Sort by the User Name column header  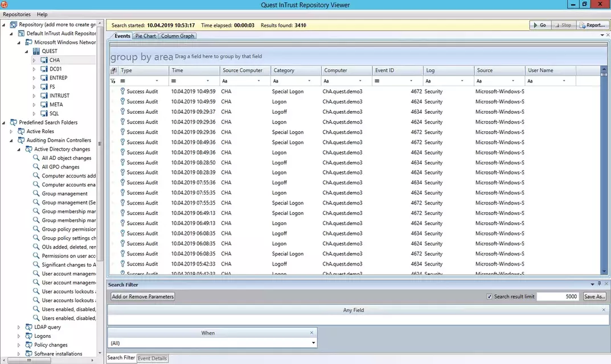point(550,71)
